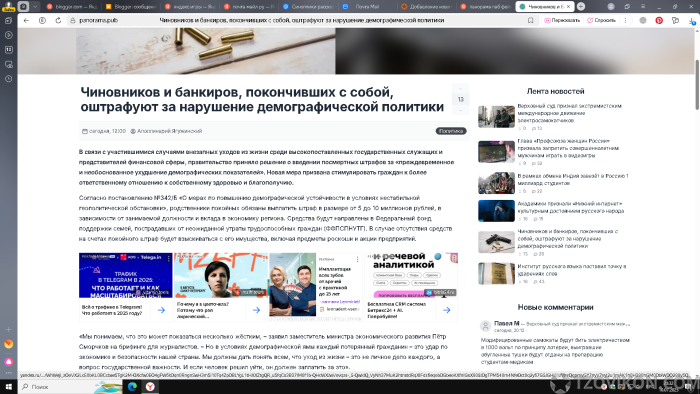Open the ad menu dots on the dental ad
Image resolution: width=700 pixels, height=394 pixels.
[358, 259]
